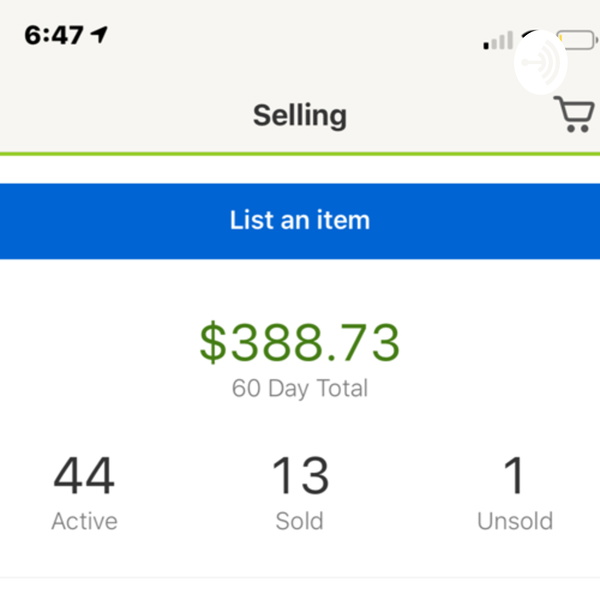Open active listings via the 44 count
The image size is (600, 600).
[x=84, y=476]
